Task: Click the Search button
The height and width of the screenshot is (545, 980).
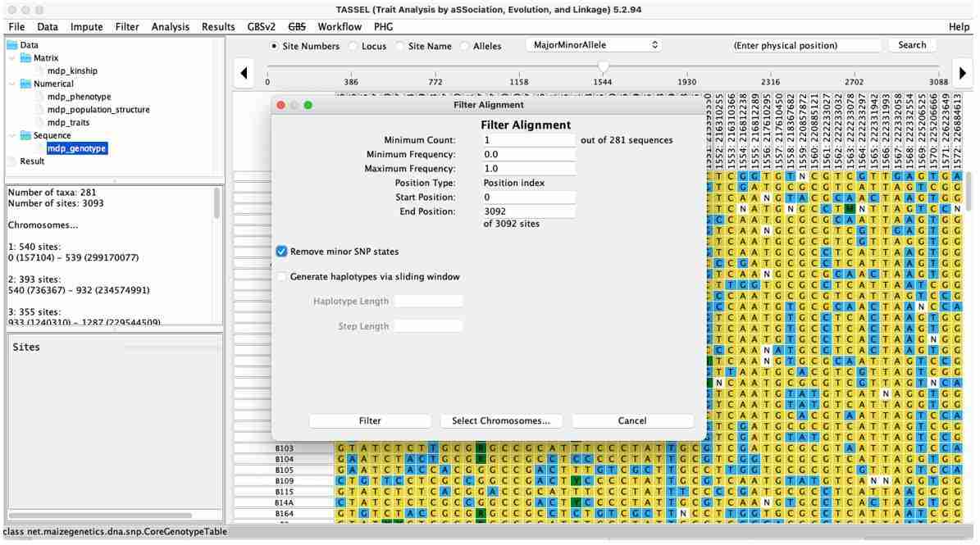Action: [x=912, y=45]
